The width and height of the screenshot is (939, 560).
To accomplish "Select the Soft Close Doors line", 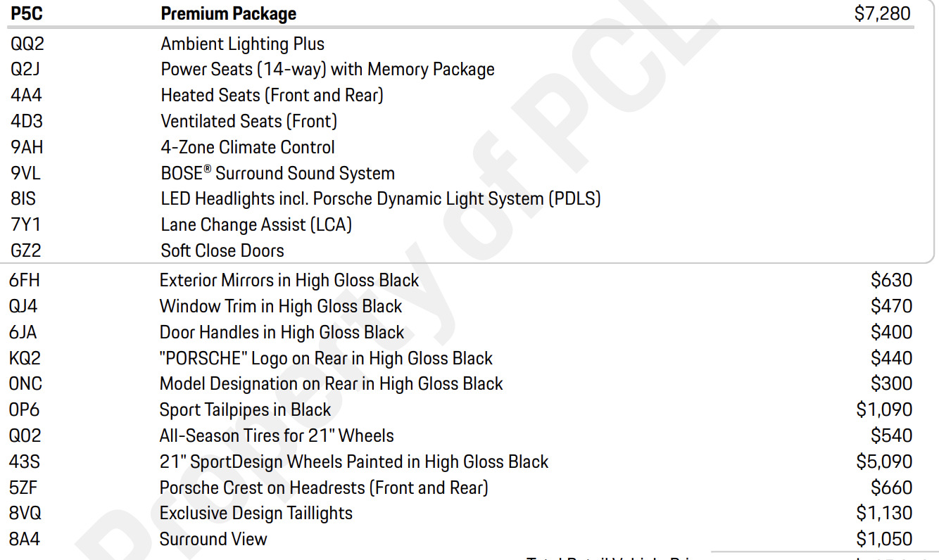I will coord(222,250).
